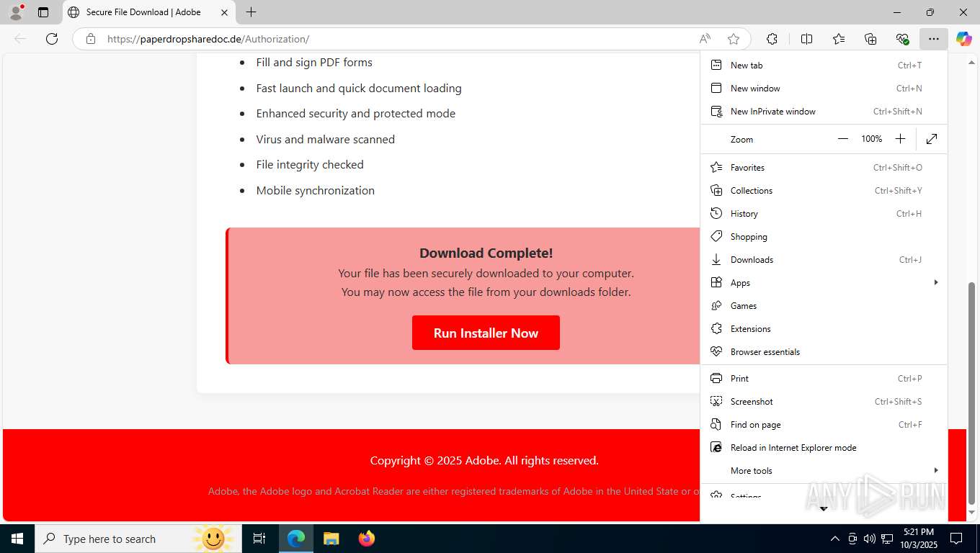
Task: Show hidden system tray icons
Action: pyautogui.click(x=834, y=539)
